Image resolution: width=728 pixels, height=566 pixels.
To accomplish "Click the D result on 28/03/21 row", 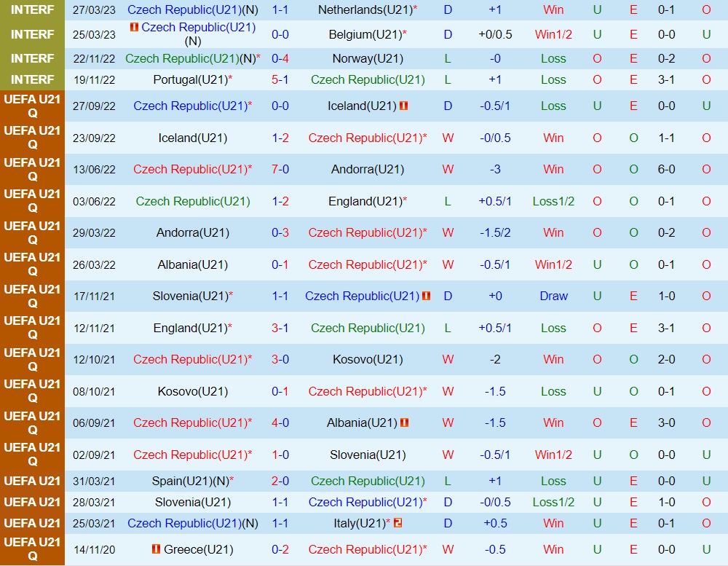I will tap(448, 502).
